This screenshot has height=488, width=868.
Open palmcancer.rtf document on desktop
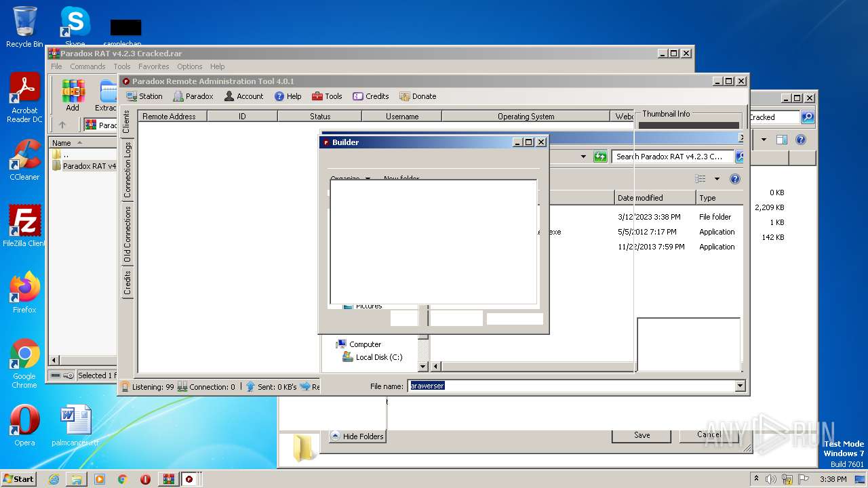(x=75, y=425)
